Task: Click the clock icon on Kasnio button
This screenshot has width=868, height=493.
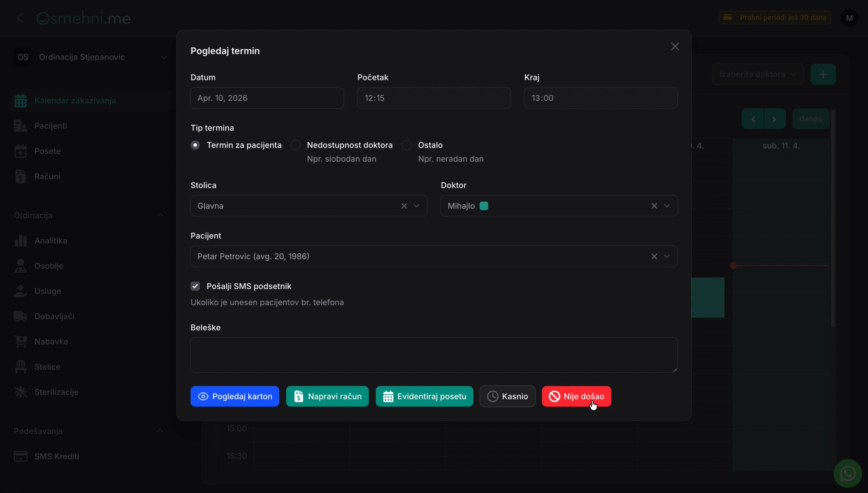Action: (493, 396)
